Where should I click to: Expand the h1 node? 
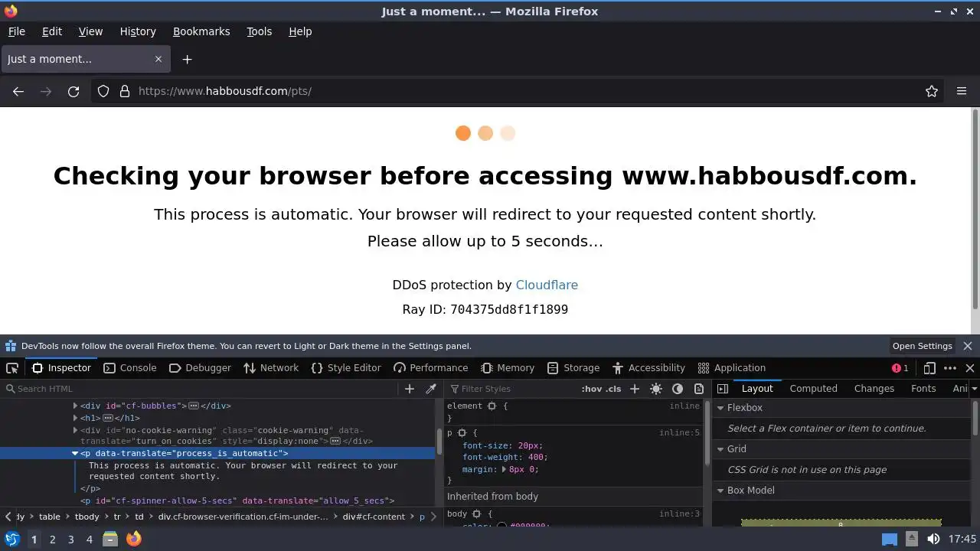[75, 418]
